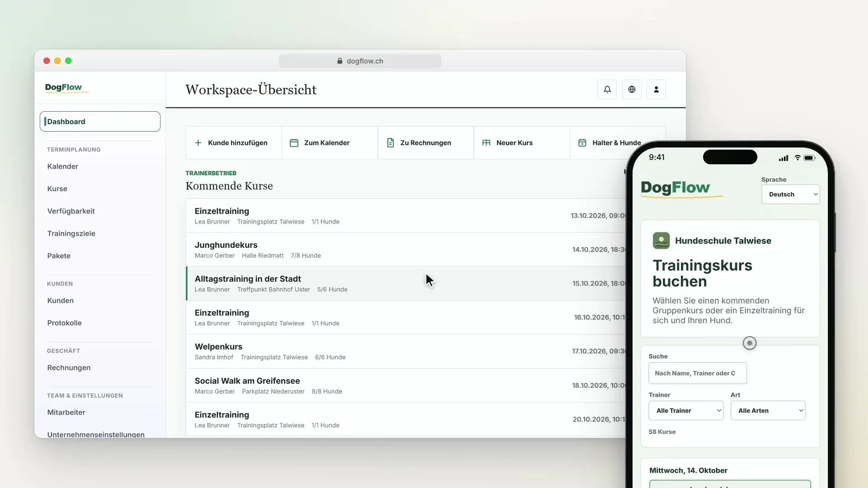Go to Zu Rechnungen shortcut
868x488 pixels.
point(426,143)
